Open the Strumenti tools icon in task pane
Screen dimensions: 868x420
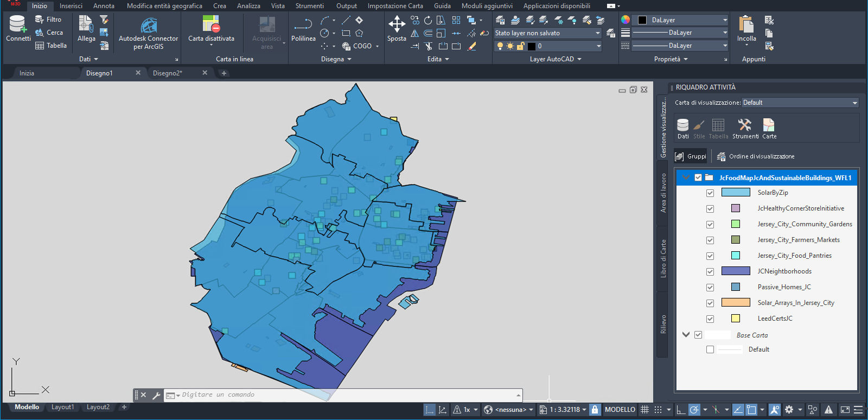(x=745, y=125)
